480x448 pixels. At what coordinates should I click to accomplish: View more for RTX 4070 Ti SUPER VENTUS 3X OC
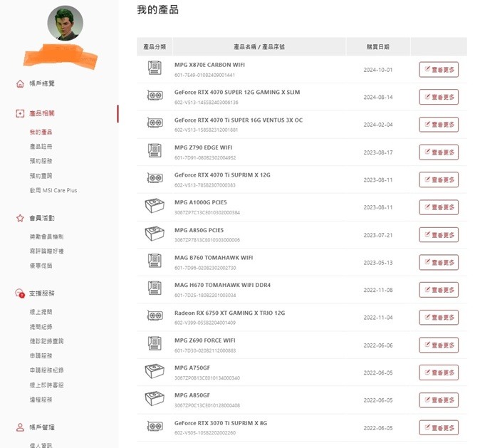(439, 125)
